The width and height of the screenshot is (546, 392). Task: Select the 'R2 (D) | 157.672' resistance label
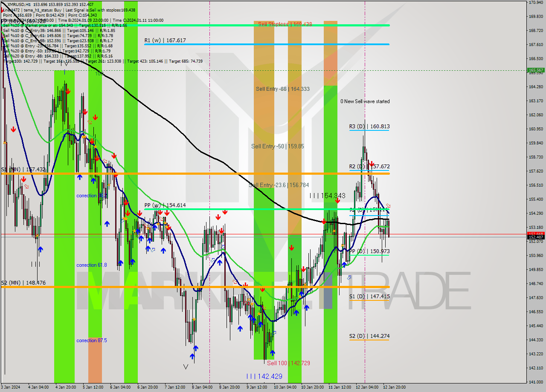click(369, 167)
